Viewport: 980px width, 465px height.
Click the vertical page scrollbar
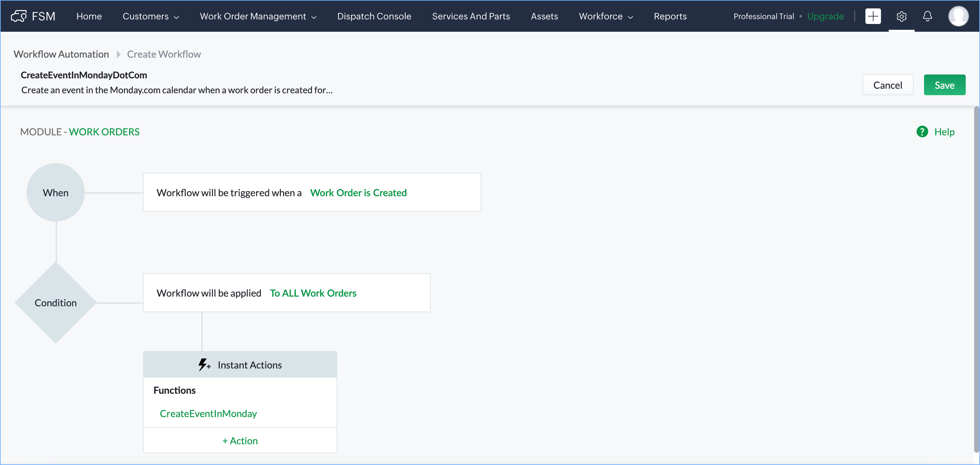(x=976, y=280)
